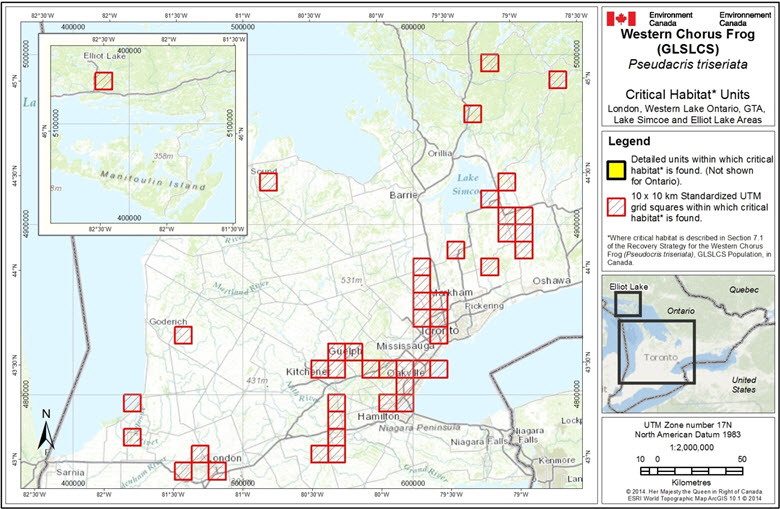The image size is (780, 509).
Task: Select the red hatched legend square
Action: tap(619, 207)
